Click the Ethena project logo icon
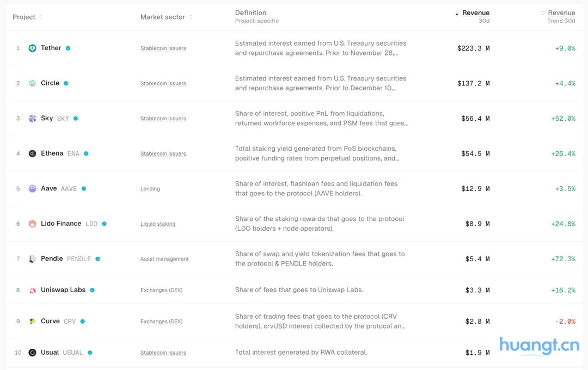Viewport: 588px width, 370px height. 32,153
